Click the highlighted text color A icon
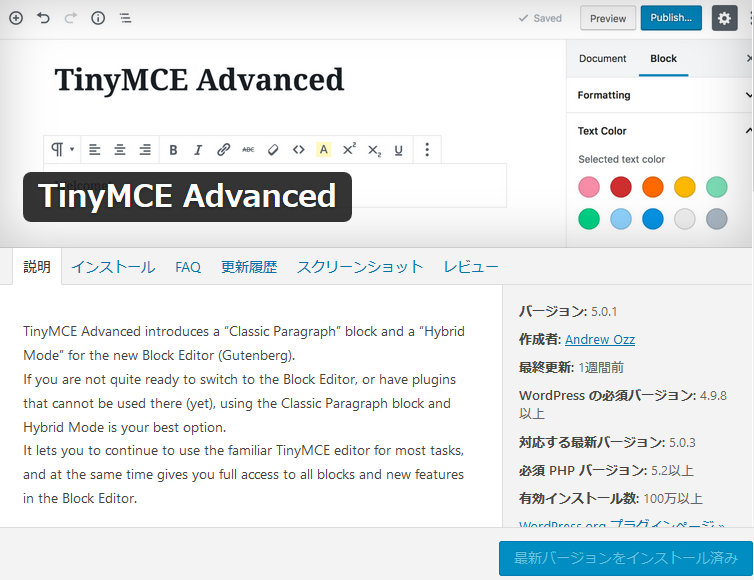Screen dimensions: 754x580 324,150
